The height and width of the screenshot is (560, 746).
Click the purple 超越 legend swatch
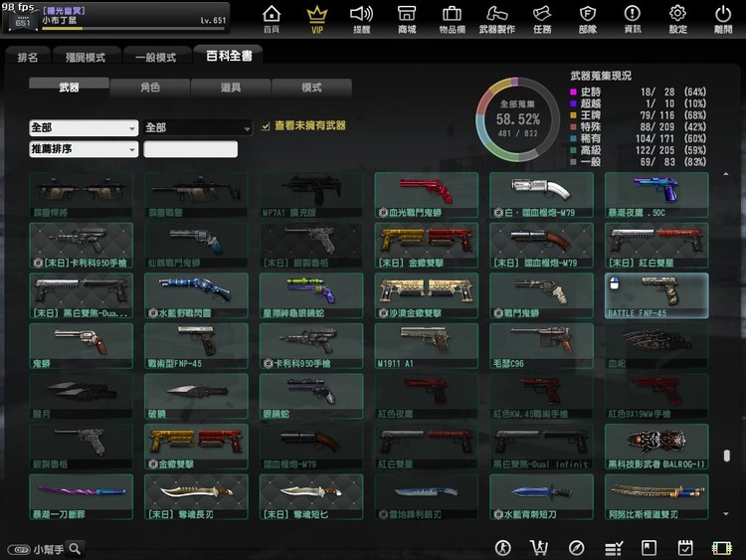[x=573, y=103]
